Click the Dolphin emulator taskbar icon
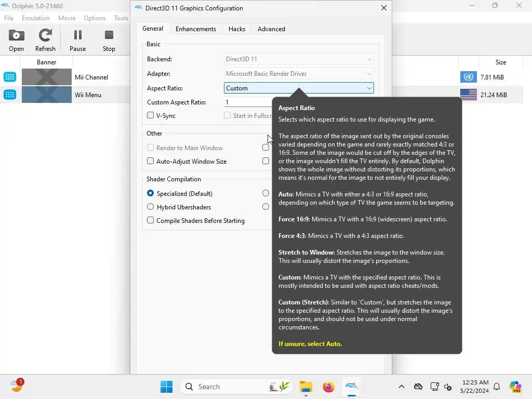Screen dimensions: 532x399 coord(351,387)
